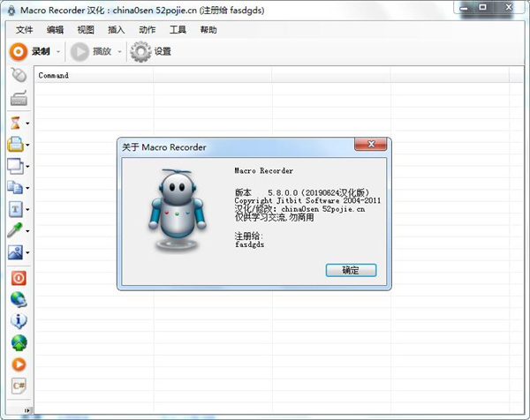The width and height of the screenshot is (530, 420).
Task: Click the orange play macro sidebar icon
Action: (19, 364)
